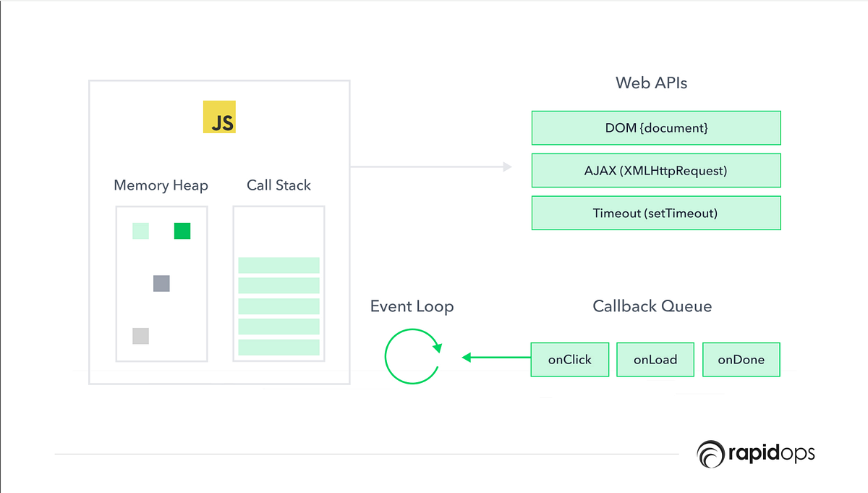Viewport: 868px width, 493px height.
Task: Select the light gray block near heap bottom
Action: click(x=140, y=335)
